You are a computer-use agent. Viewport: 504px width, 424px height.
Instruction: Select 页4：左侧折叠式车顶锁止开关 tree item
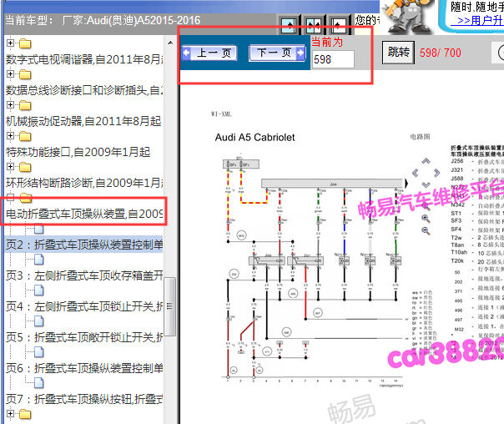coord(84,306)
